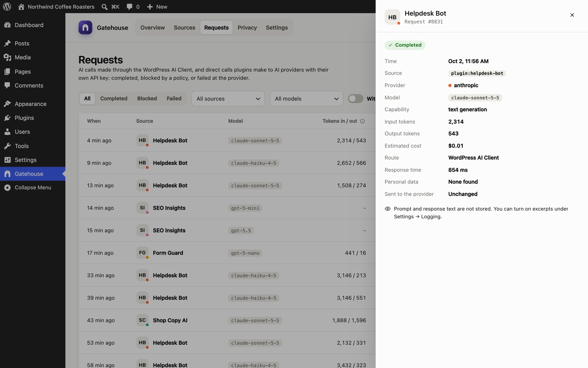Click the Source column header
This screenshot has width=588, height=368.
coord(144,121)
